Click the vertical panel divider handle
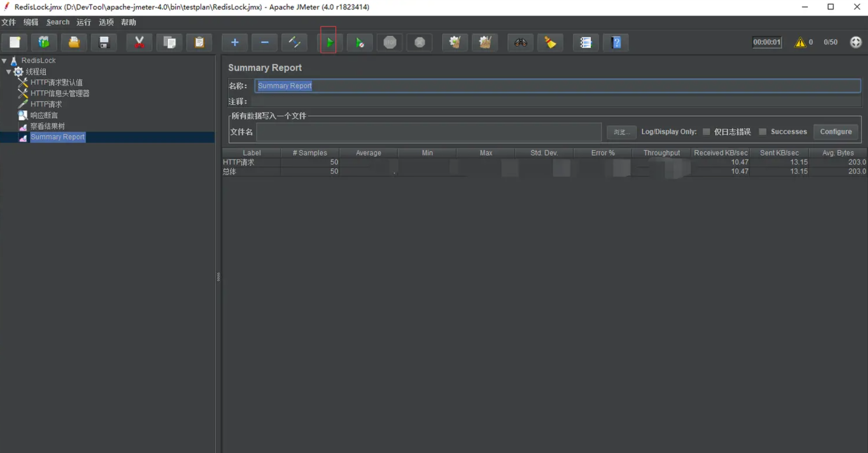This screenshot has width=868, height=453. click(x=218, y=277)
